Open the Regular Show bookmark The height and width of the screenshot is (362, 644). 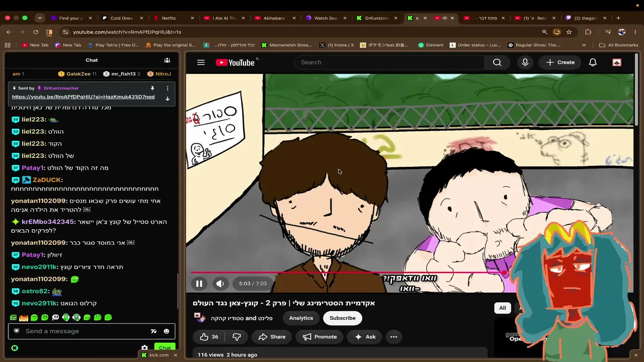click(533, 45)
